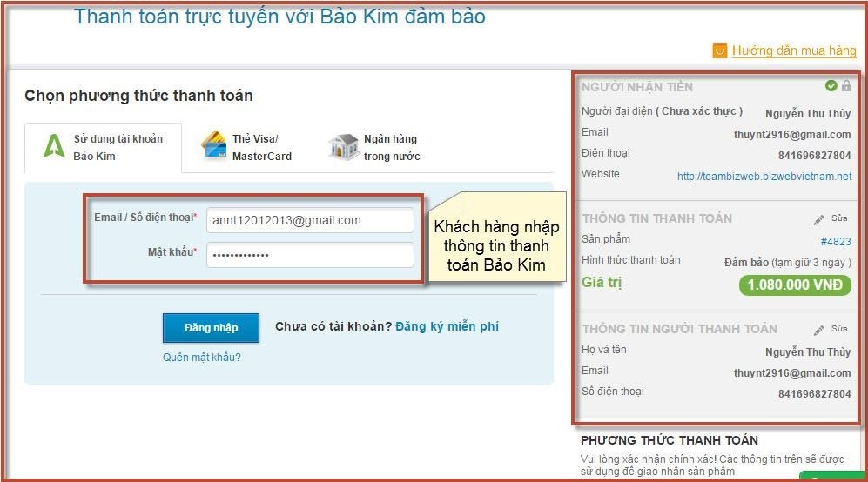Click the Chưa xác thực status text
Image resolution: width=868 pixels, height=482 pixels.
point(698,111)
